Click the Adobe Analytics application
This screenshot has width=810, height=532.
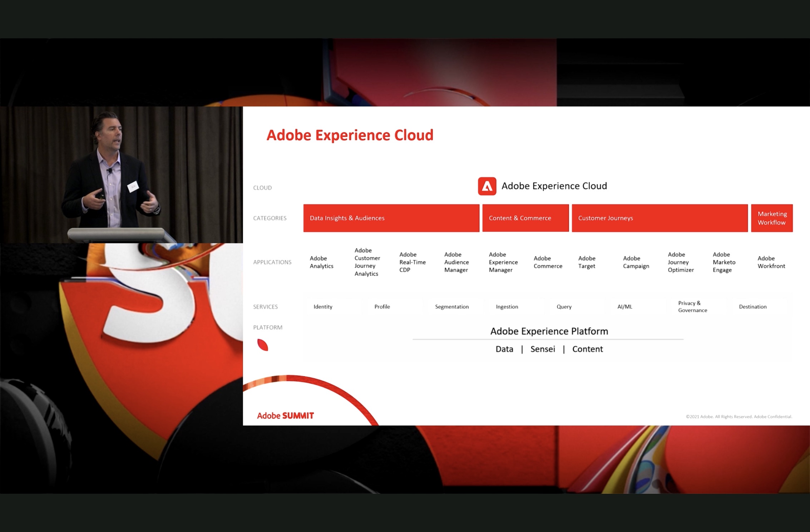pos(322,262)
